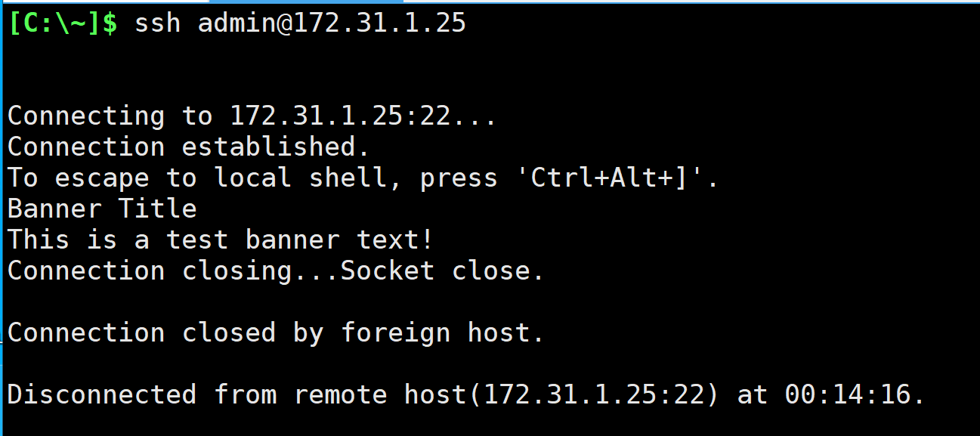Click 172.31.1.25:22 in the Connecting line
980x436 pixels.
(x=339, y=116)
